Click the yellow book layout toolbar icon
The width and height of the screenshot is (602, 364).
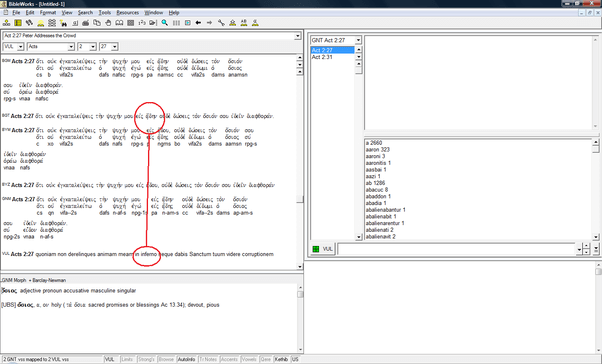(x=18, y=23)
